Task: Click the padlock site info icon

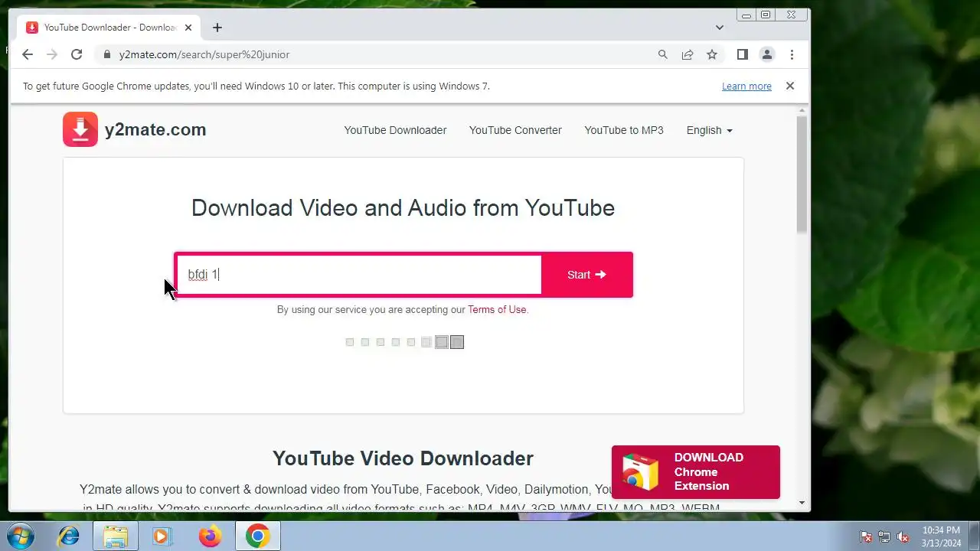Action: pyautogui.click(x=106, y=54)
